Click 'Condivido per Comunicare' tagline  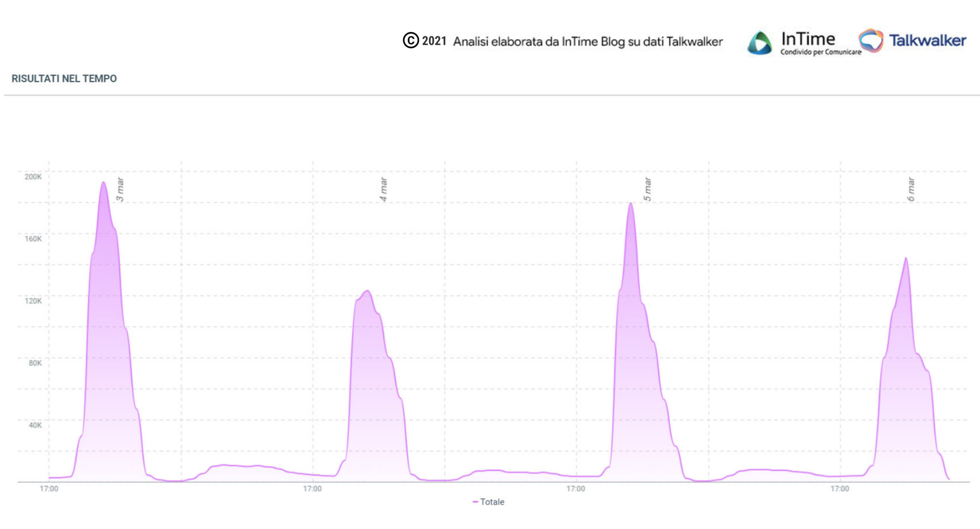pyautogui.click(x=821, y=52)
